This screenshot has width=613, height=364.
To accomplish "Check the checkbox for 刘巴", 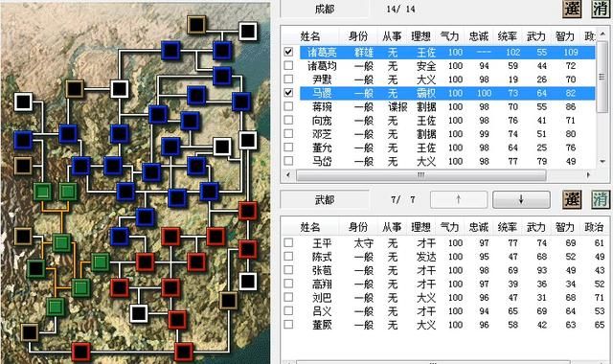I will click(x=288, y=297).
